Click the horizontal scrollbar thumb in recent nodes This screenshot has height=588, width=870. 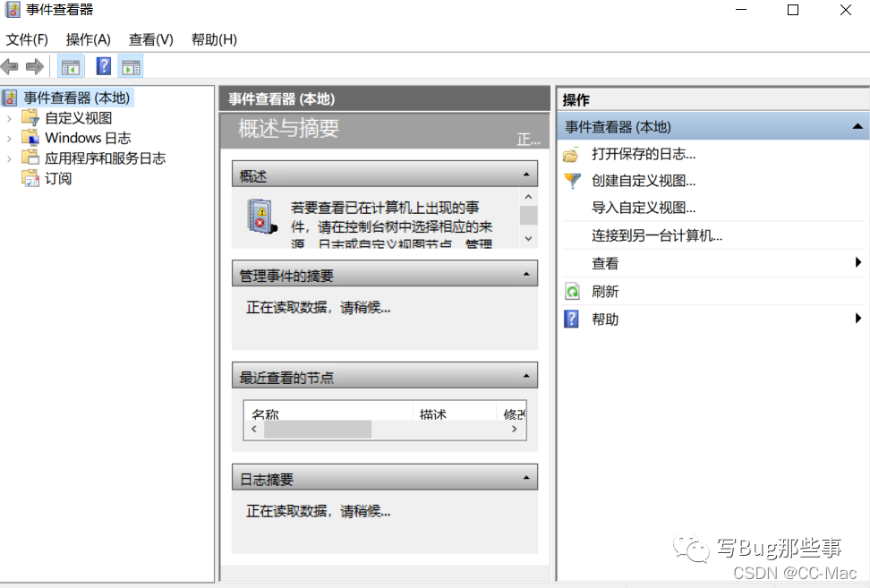pos(318,430)
